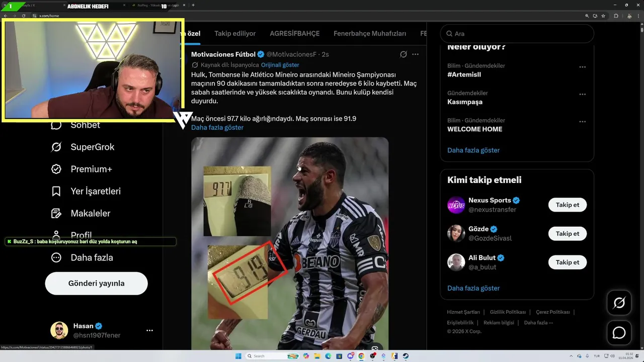The width and height of the screenshot is (644, 362).
Task: Open Copilot icon in taskbar
Action: [305, 356]
